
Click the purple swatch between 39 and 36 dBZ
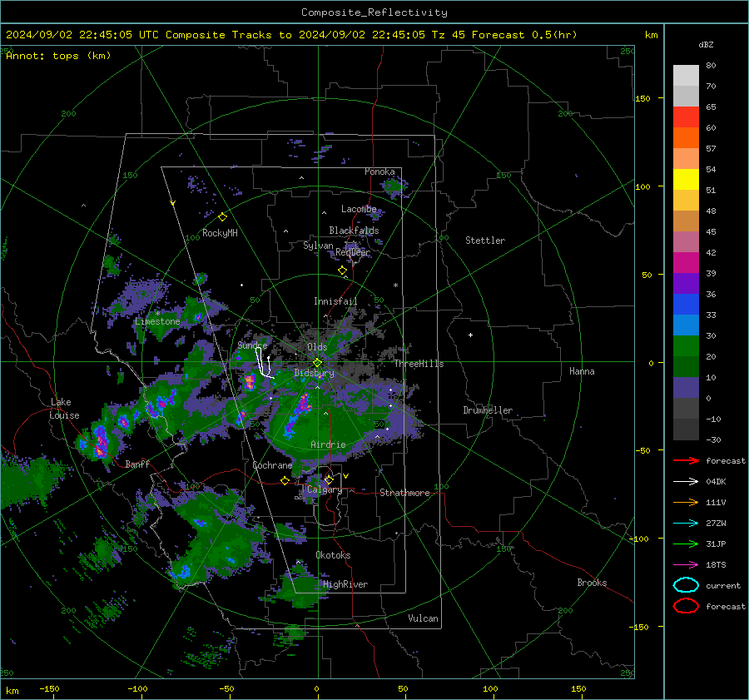(686, 284)
